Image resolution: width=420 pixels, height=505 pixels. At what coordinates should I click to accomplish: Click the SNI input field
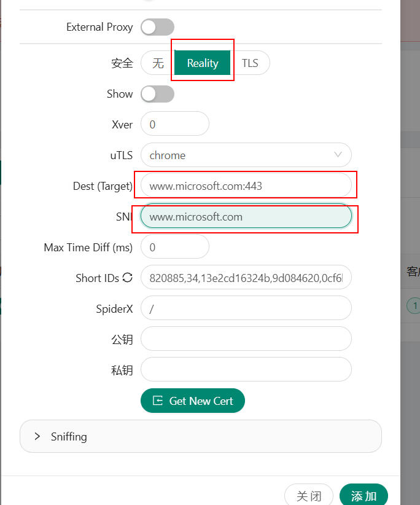click(246, 216)
